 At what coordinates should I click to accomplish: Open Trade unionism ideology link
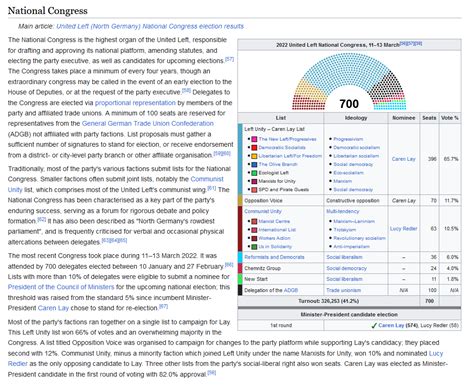pos(343,290)
